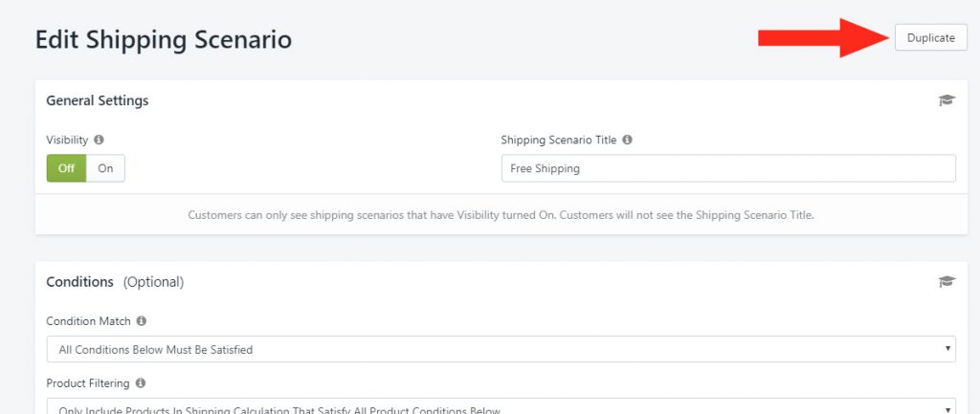Focus the Free Shipping title input field
The image size is (980, 414).
click(728, 168)
